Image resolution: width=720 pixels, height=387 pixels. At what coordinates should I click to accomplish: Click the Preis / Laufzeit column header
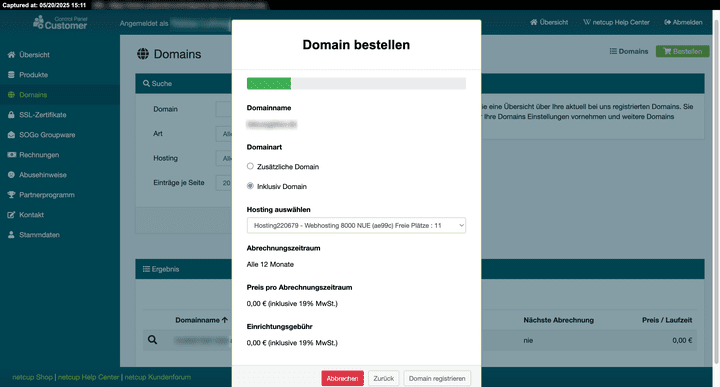click(x=667, y=320)
